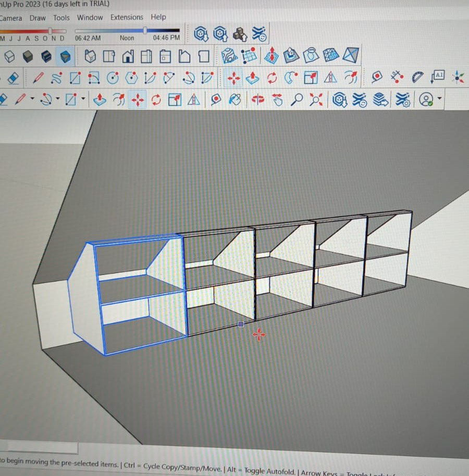This screenshot has width=469, height=476.
Task: Select the Flip Edge sandbox tool
Action: pyautogui.click(x=351, y=55)
